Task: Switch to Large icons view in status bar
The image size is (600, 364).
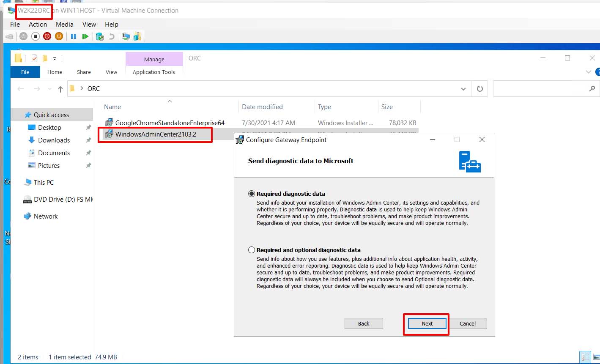Action: click(x=596, y=357)
